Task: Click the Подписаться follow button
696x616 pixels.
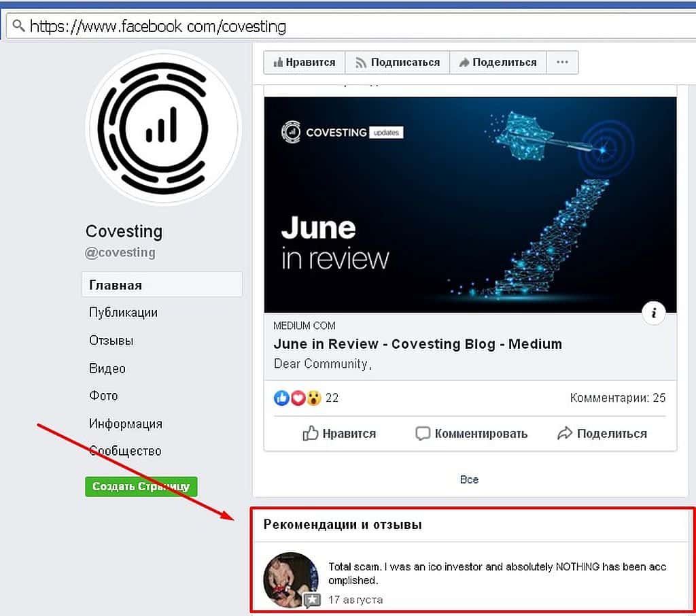Action: point(398,62)
